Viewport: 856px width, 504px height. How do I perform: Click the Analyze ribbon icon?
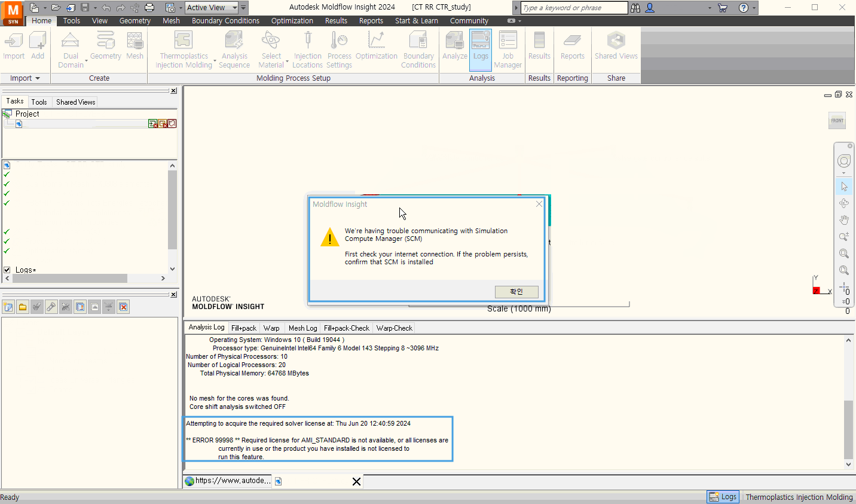click(455, 46)
